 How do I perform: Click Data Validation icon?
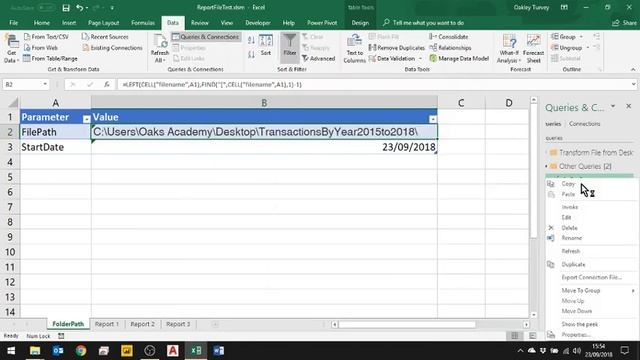tap(372, 59)
